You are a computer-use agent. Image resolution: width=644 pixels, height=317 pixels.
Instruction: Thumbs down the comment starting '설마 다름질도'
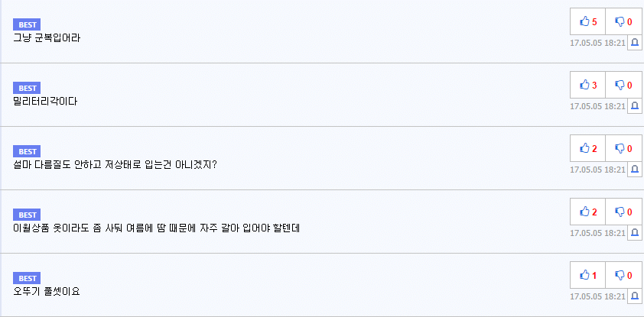[623, 148]
